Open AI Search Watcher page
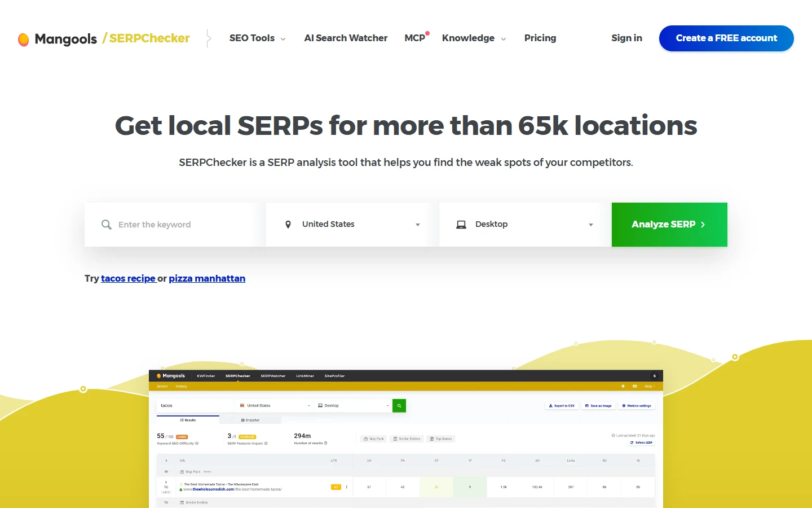This screenshot has height=508, width=812. coord(346,38)
